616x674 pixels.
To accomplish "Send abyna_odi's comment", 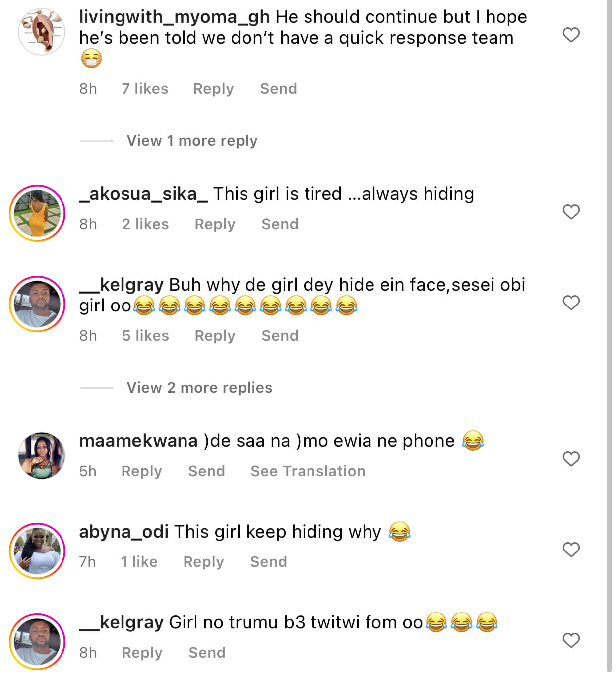I will point(268,562).
